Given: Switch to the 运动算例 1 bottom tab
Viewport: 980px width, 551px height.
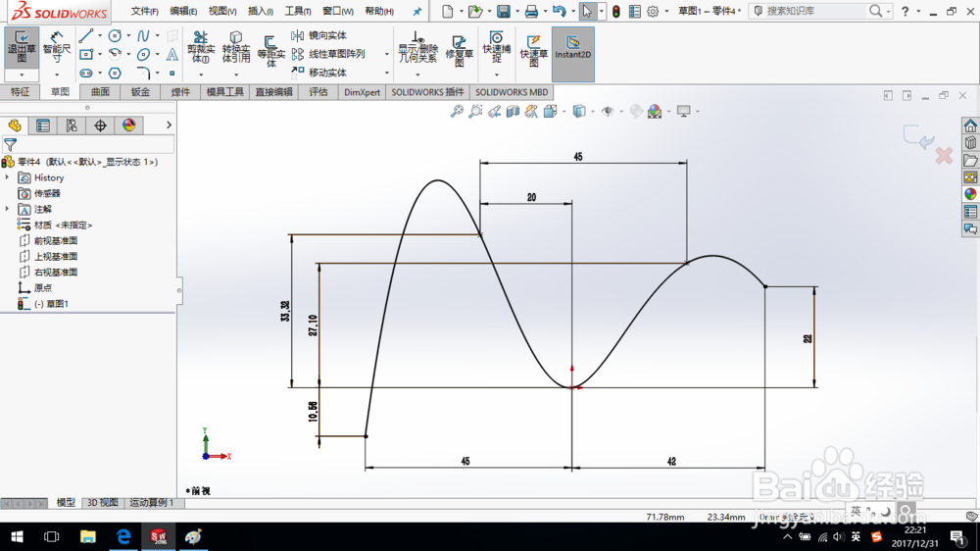Looking at the screenshot, I should coord(152,502).
